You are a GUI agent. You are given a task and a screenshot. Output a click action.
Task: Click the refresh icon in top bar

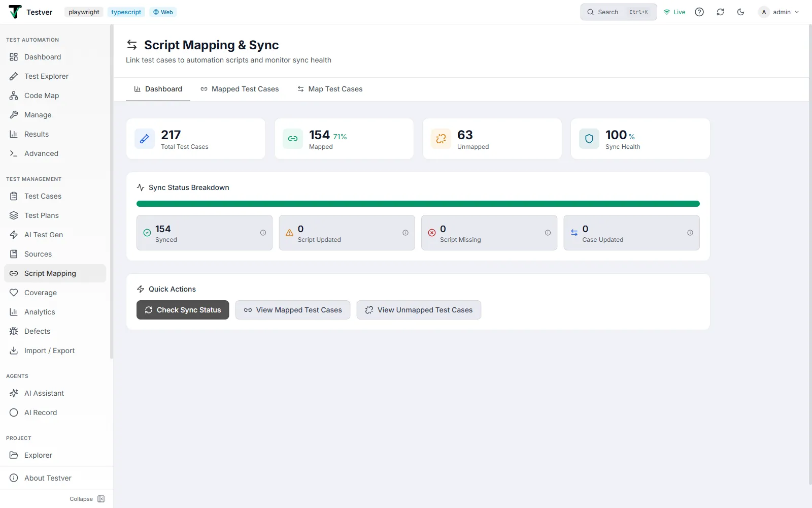(720, 12)
